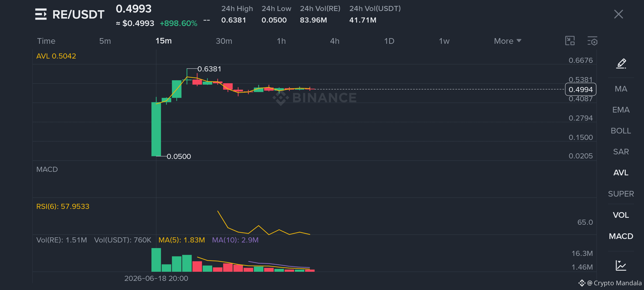Click the 24h High value 0.6381
Image resolution: width=644 pixels, height=290 pixels.
(233, 20)
